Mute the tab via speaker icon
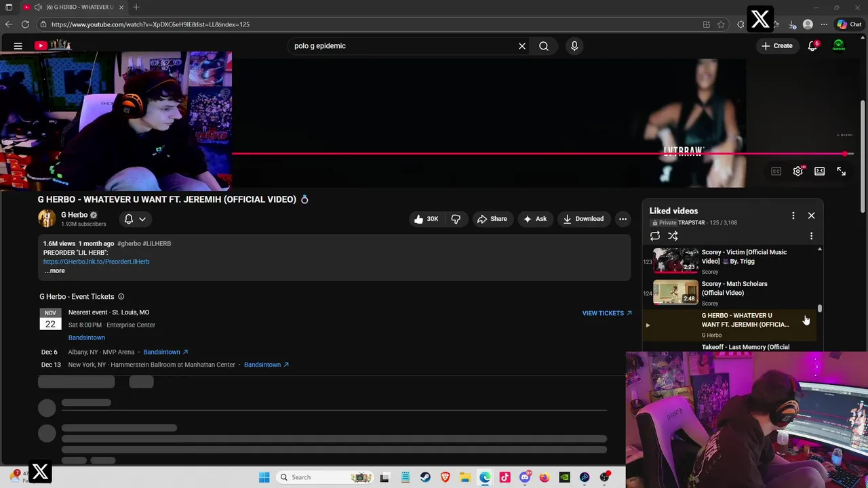This screenshot has width=868, height=488. click(x=38, y=7)
